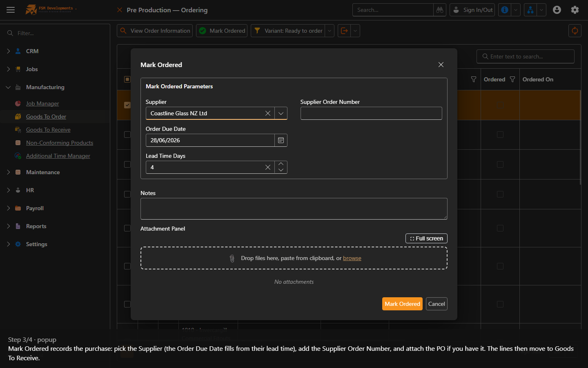The image size is (588, 368).
Task: Expand the Maintenance tree section
Action: tap(8, 172)
